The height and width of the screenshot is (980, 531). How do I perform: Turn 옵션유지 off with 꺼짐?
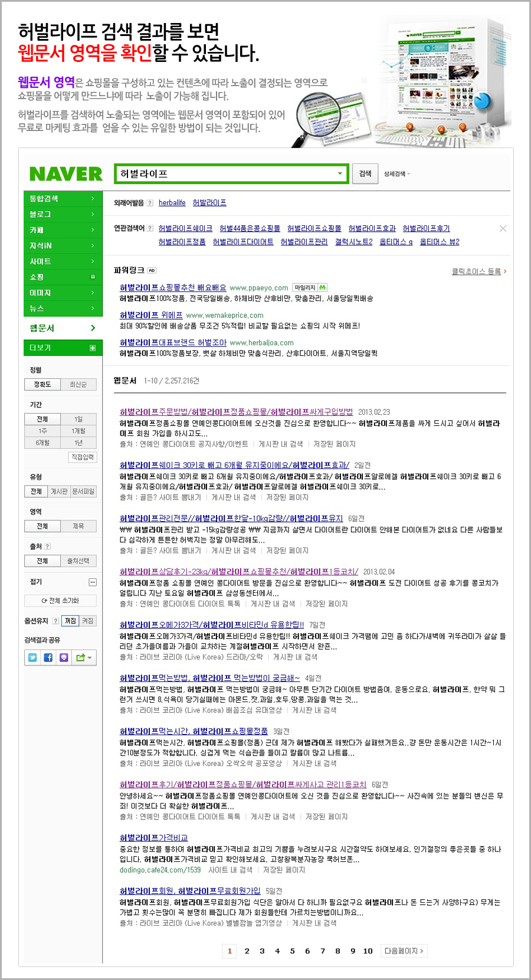(71, 621)
